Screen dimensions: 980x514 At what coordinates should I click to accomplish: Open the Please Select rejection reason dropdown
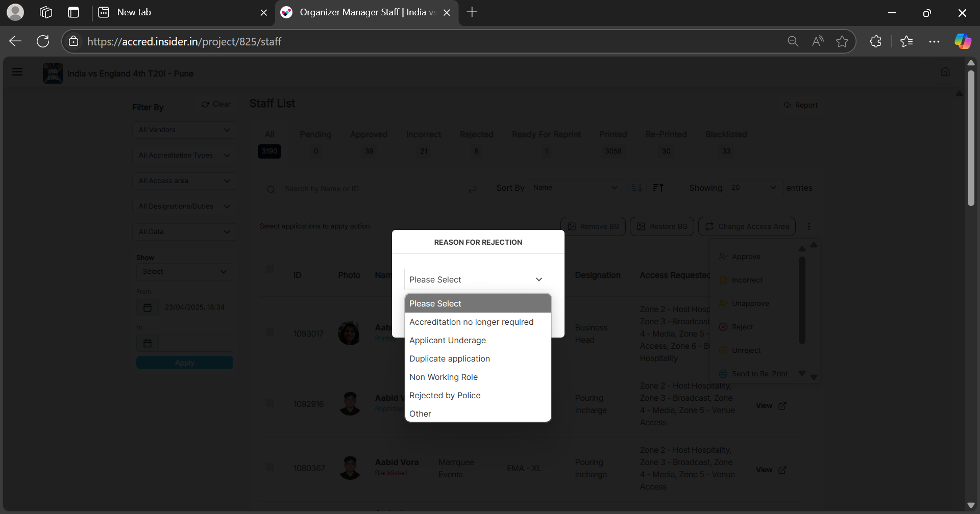coord(478,279)
